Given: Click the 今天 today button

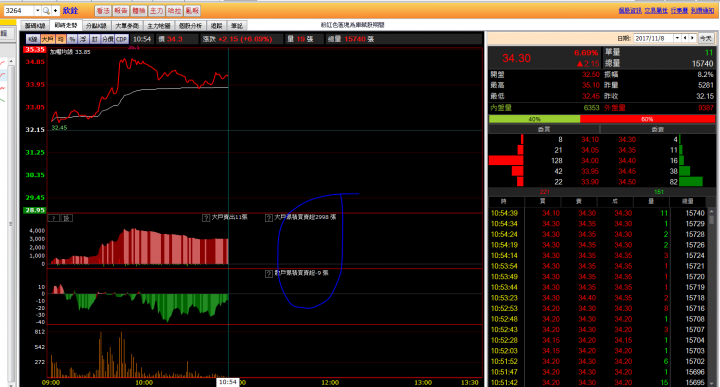Looking at the screenshot, I should [x=705, y=38].
